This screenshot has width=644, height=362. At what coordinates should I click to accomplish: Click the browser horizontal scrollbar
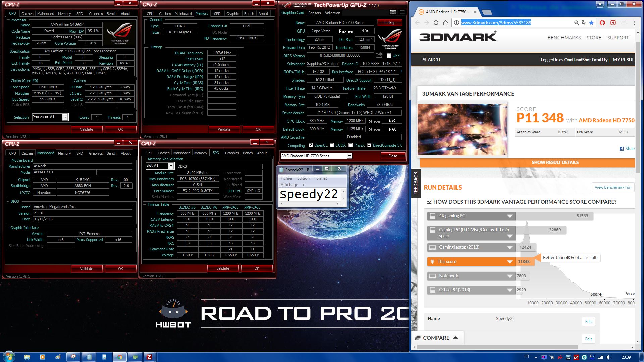point(498,347)
